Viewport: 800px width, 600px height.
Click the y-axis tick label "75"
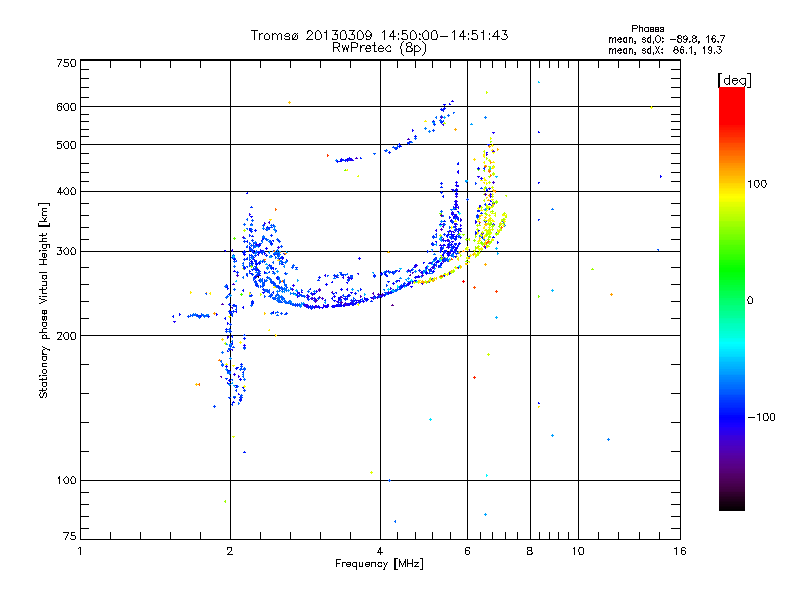coord(70,536)
